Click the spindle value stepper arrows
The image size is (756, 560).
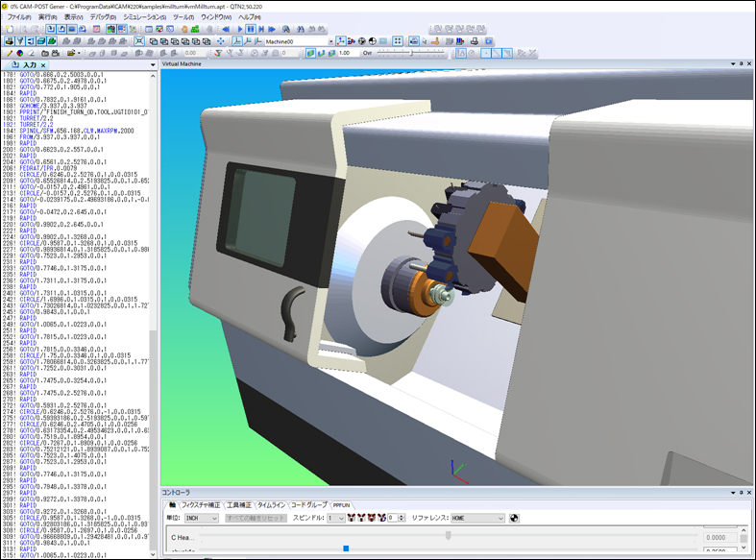(402, 518)
